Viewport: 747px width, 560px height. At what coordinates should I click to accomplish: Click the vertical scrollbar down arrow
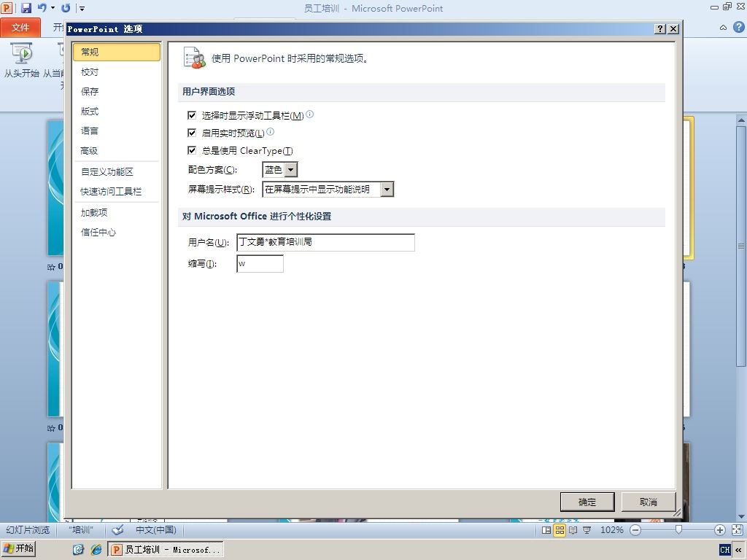[741, 517]
